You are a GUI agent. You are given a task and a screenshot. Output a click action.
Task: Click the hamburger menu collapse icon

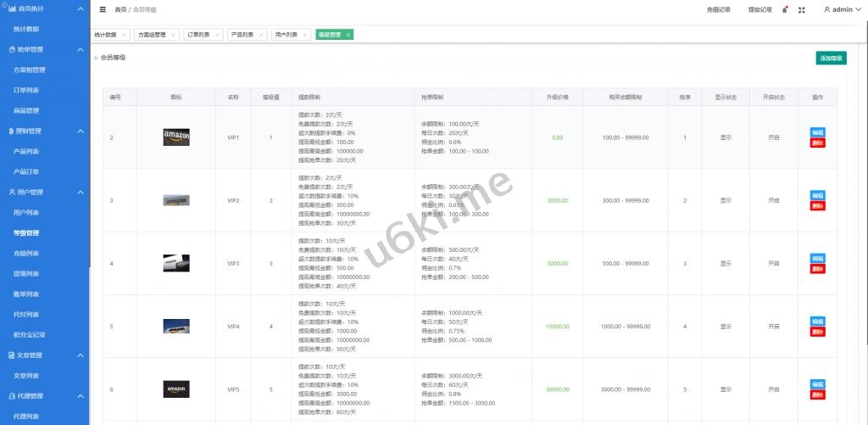[103, 9]
